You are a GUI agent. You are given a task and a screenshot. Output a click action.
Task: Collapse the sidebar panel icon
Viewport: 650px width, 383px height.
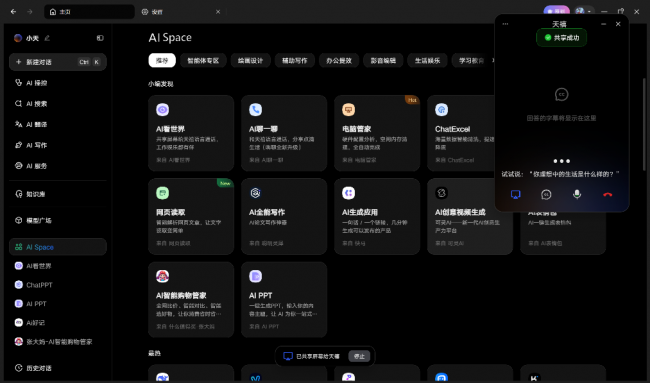(100, 38)
